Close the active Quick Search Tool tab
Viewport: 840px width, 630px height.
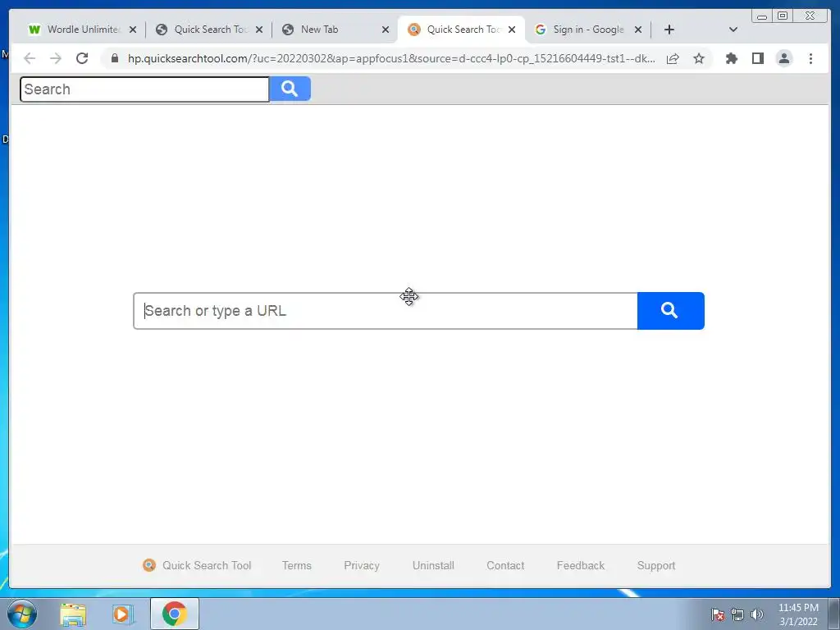[512, 30]
